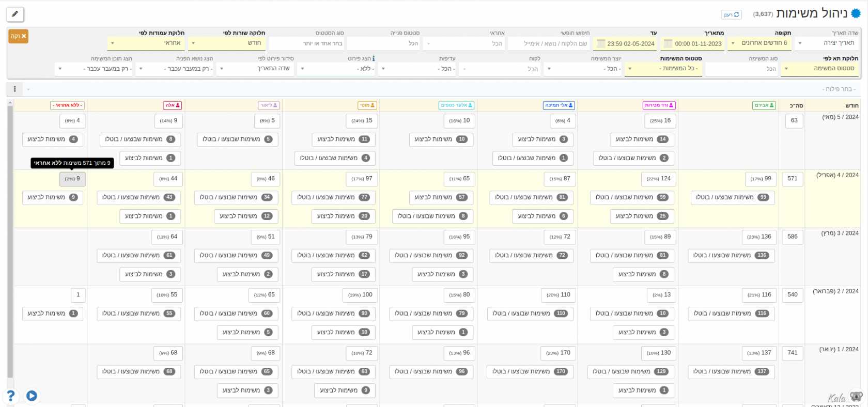
Task: Click info icon beside הצג פירוט
Action: click(x=374, y=59)
